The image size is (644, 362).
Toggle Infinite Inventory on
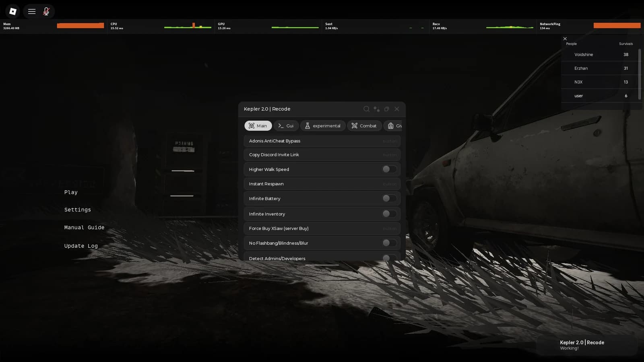(389, 214)
